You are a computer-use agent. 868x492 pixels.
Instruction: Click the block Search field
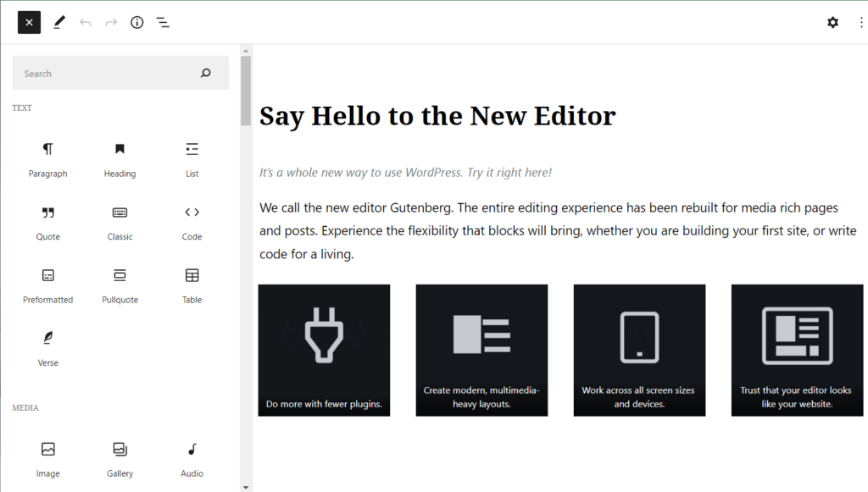[120, 73]
